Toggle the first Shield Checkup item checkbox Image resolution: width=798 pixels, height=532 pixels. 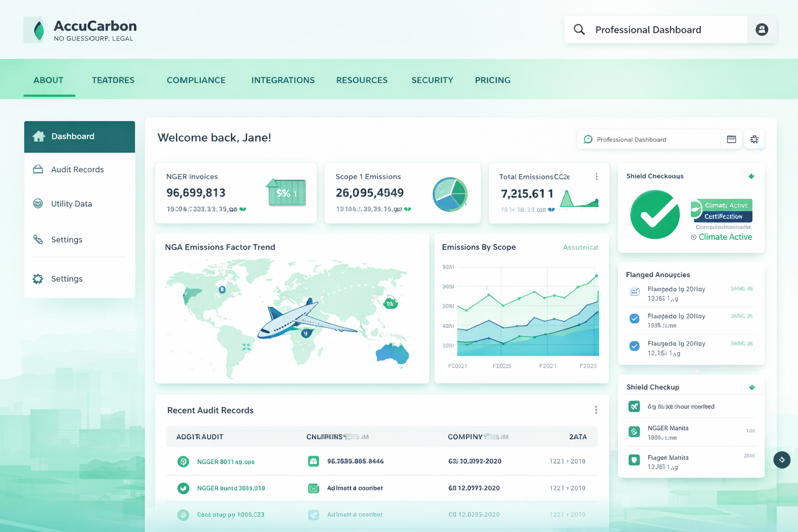tap(634, 406)
